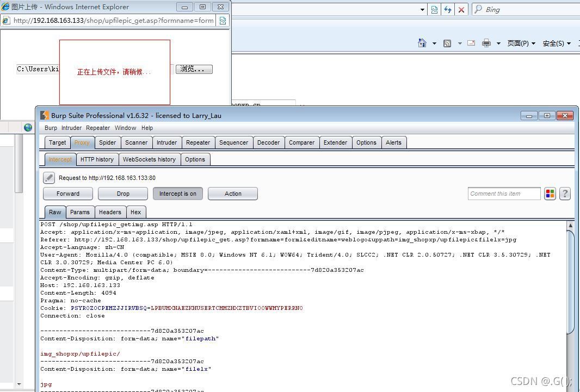Click the Cookie header line in request

point(171,308)
